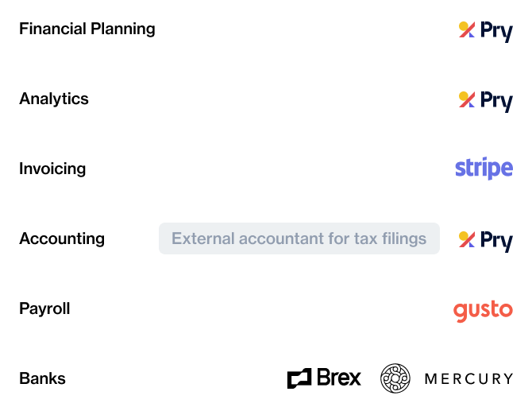Click the Pry icon mark beside Financial Planning
The image size is (532, 407).
467,29
